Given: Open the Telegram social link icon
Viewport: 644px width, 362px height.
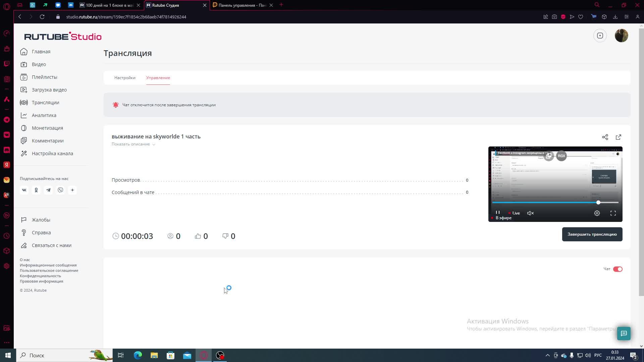Looking at the screenshot, I should click(x=48, y=190).
